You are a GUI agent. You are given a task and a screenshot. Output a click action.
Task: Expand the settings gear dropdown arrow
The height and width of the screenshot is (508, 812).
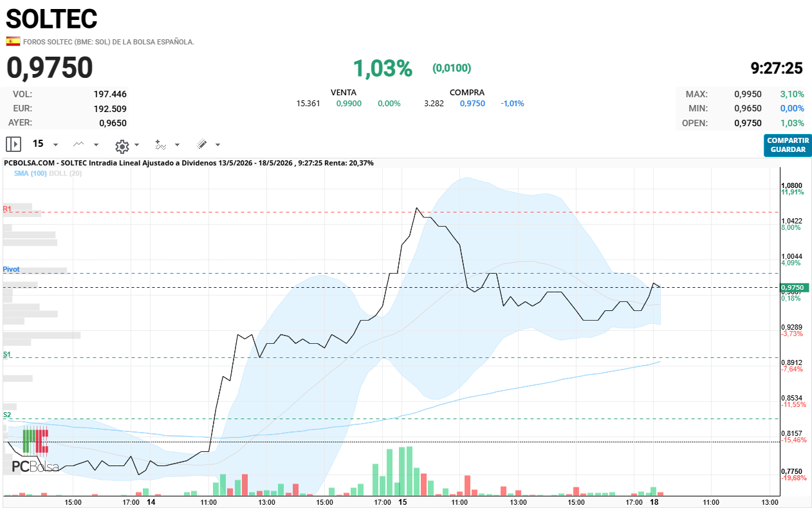click(137, 145)
